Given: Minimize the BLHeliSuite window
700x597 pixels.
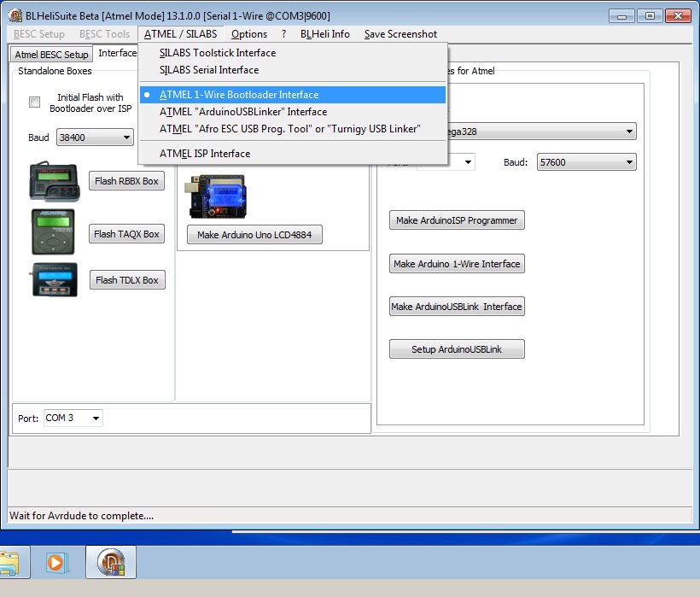Looking at the screenshot, I should 621,16.
